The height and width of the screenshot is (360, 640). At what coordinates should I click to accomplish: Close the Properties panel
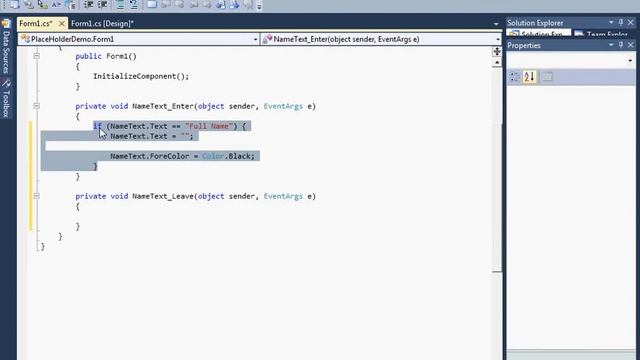coord(631,45)
